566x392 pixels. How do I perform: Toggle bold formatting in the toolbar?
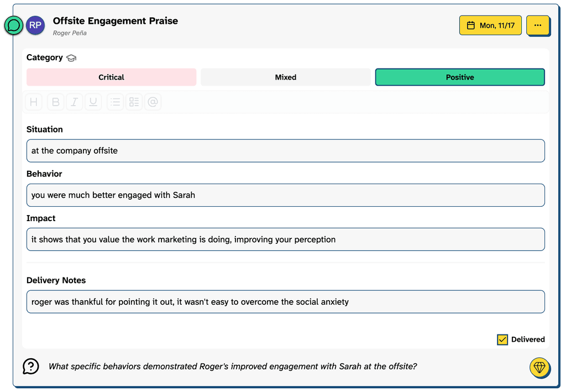pos(55,102)
